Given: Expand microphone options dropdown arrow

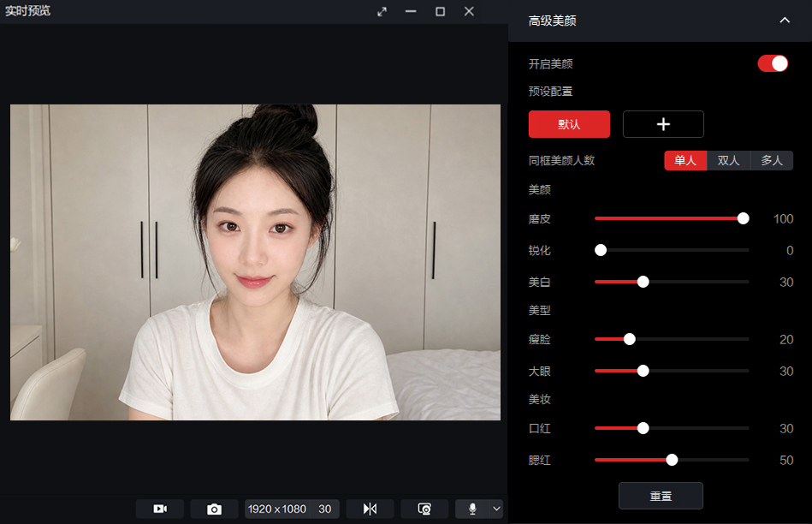Looking at the screenshot, I should [496, 509].
